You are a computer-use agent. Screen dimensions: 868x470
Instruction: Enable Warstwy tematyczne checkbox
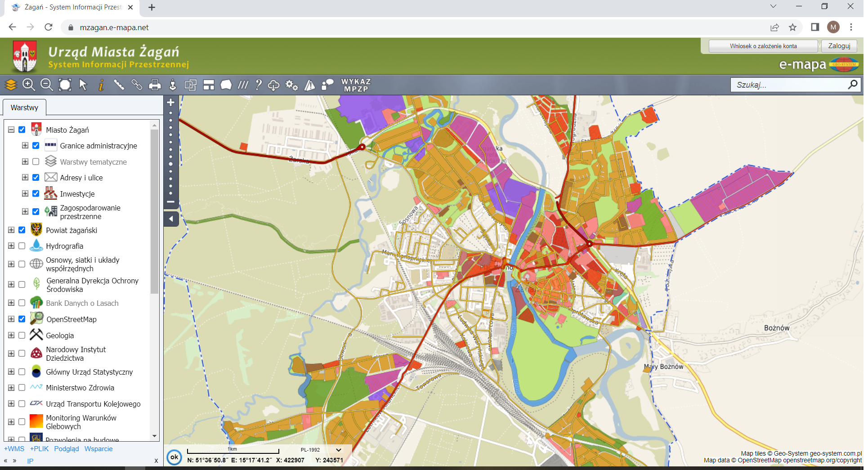(36, 161)
